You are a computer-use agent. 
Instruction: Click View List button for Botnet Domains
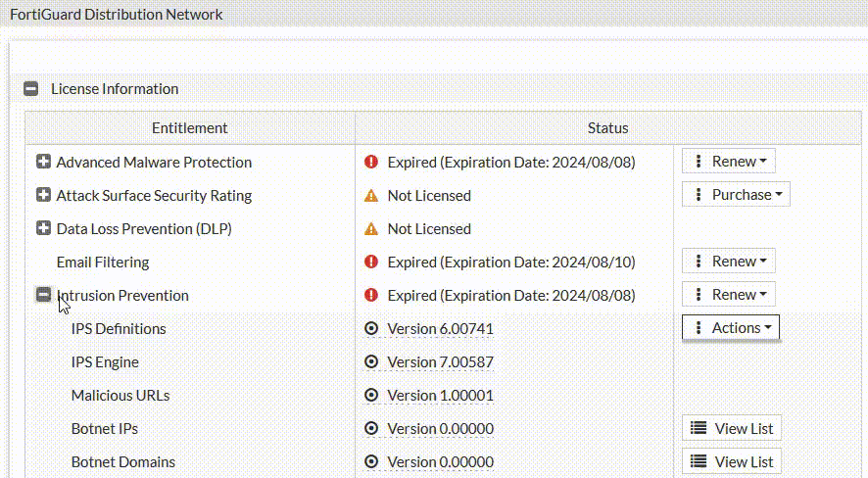tap(732, 461)
